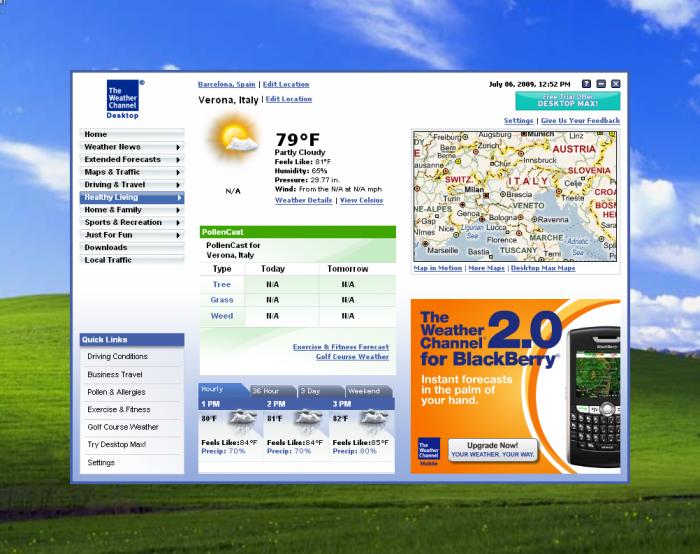The width and height of the screenshot is (700, 554).
Task: Click the 1 PM rain cloud icon
Action: (x=243, y=421)
